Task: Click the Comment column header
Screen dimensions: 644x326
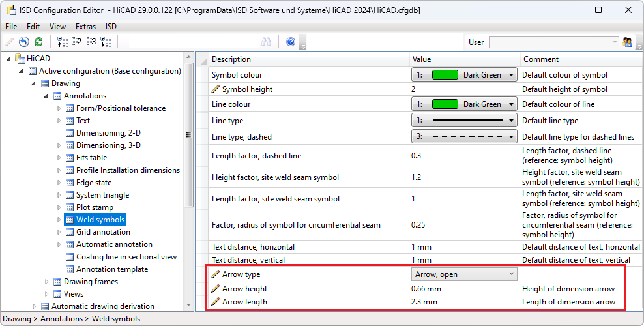Action: tap(581, 59)
